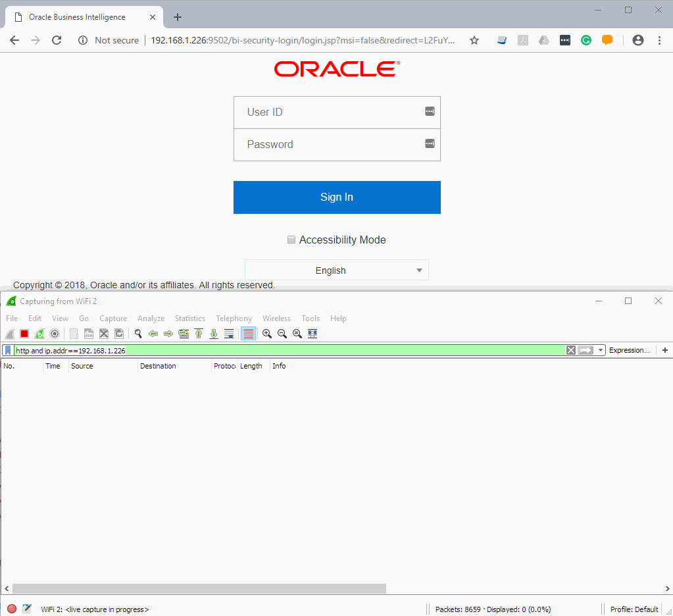Viewport: 673px width, 616px height.
Task: Open the Wireless menu
Action: [276, 319]
